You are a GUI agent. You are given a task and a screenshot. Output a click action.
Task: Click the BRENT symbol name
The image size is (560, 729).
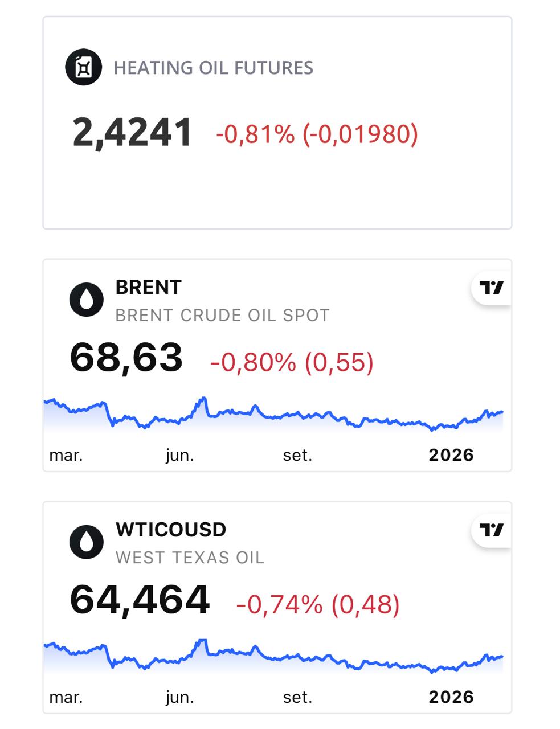click(148, 288)
